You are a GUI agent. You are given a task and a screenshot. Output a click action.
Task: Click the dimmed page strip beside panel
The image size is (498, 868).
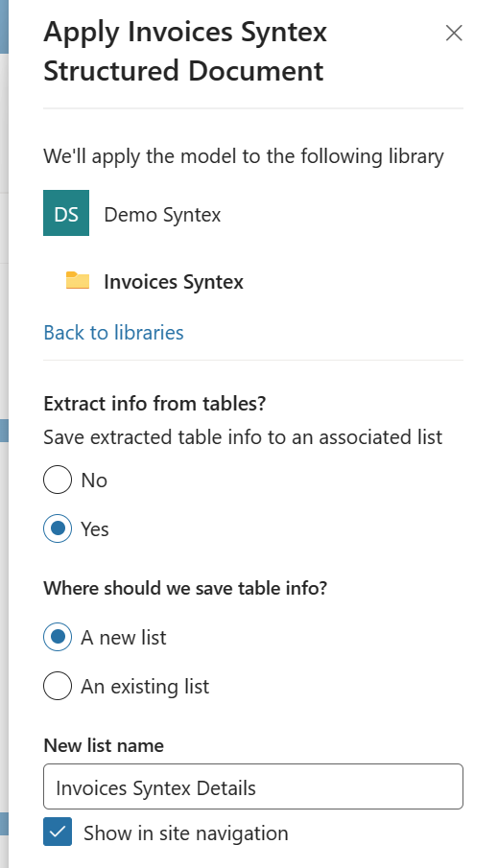click(x=4, y=434)
